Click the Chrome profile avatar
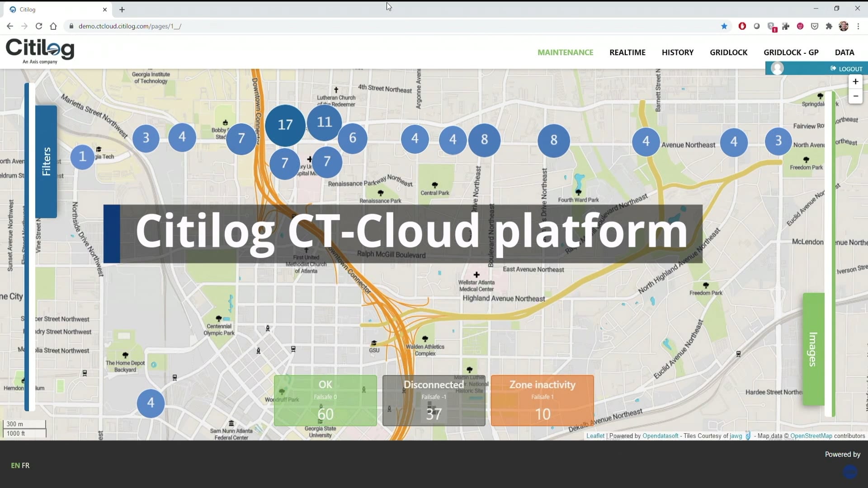 pyautogui.click(x=844, y=26)
